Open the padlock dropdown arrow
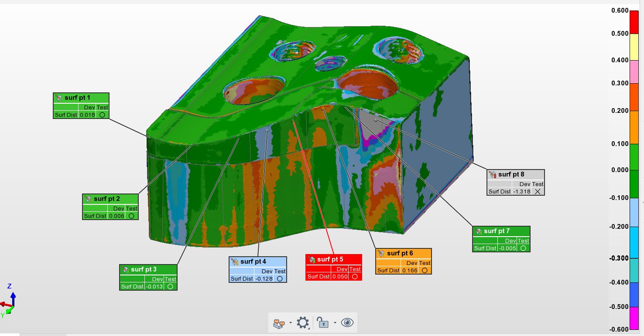 coord(335,323)
